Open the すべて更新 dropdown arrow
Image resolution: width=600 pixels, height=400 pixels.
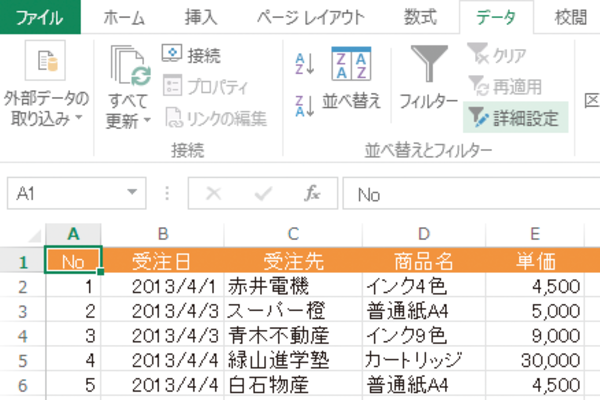(x=147, y=120)
